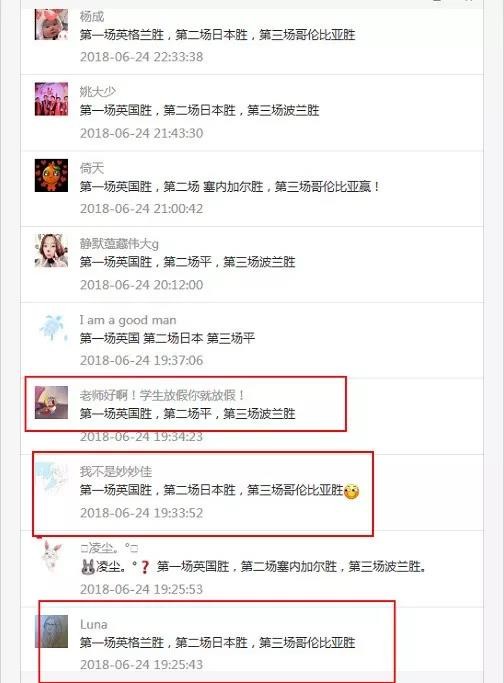Click 凌尘's rabbit avatar
The image size is (504, 683).
point(51,555)
